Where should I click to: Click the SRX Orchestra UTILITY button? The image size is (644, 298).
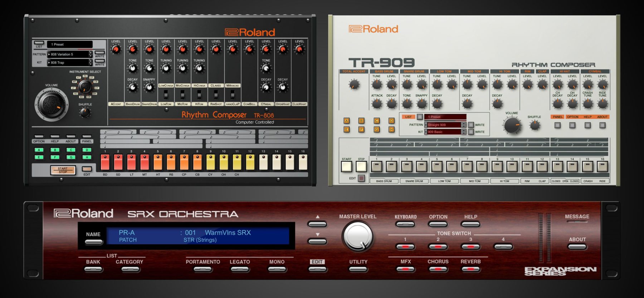(x=358, y=269)
